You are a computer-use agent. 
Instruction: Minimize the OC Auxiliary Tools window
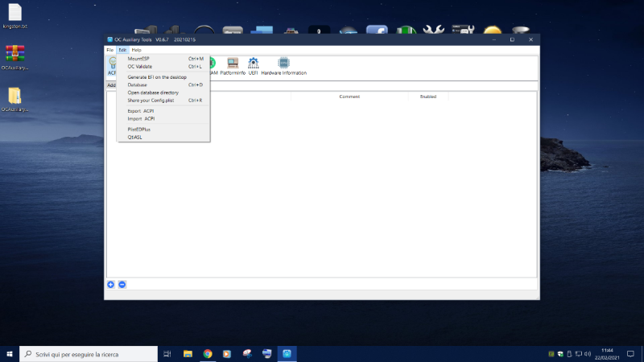(x=494, y=39)
